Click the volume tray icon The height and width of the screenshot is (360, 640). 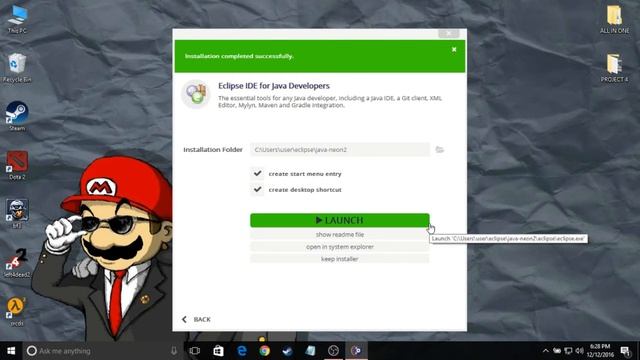pos(579,351)
